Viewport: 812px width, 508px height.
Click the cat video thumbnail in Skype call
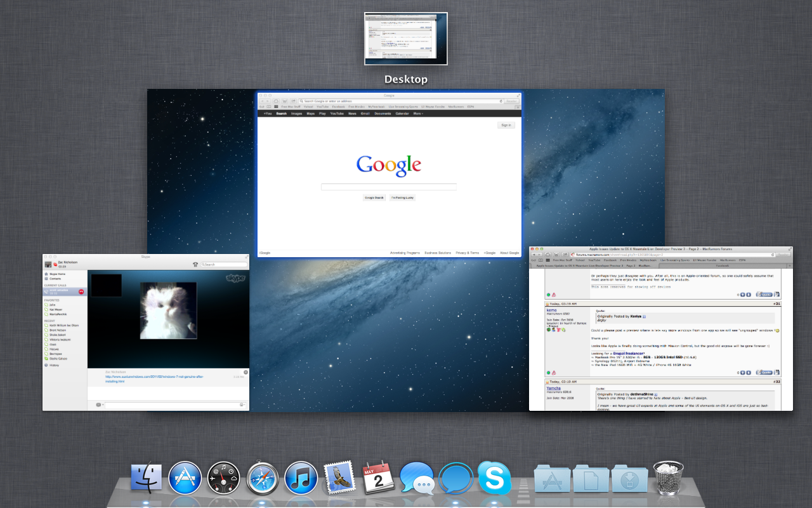click(168, 311)
